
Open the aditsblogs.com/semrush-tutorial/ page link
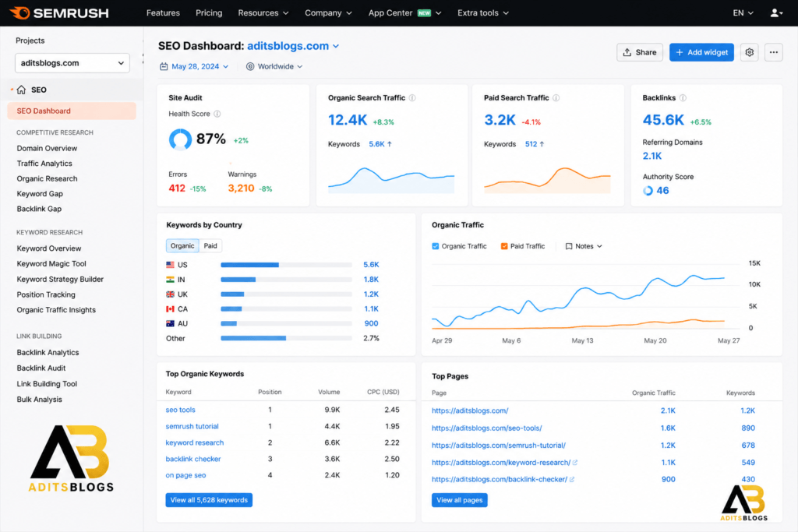(x=499, y=445)
